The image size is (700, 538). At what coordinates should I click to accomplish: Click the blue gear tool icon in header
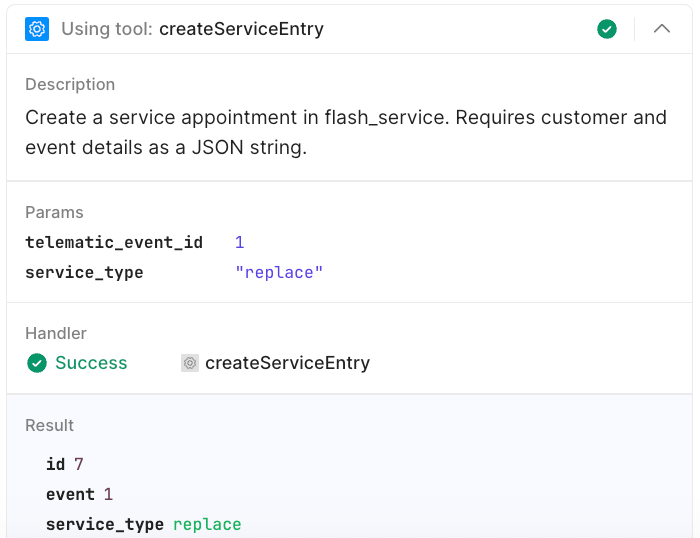tap(37, 29)
